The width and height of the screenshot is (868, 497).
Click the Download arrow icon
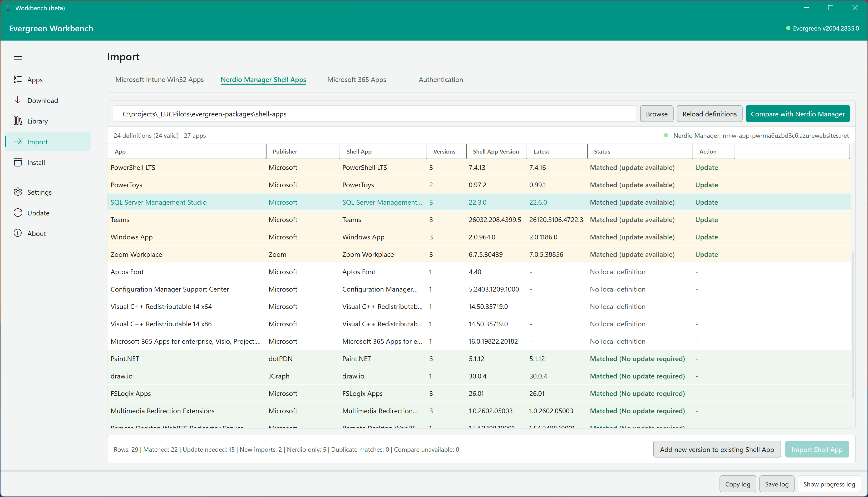pyautogui.click(x=18, y=100)
